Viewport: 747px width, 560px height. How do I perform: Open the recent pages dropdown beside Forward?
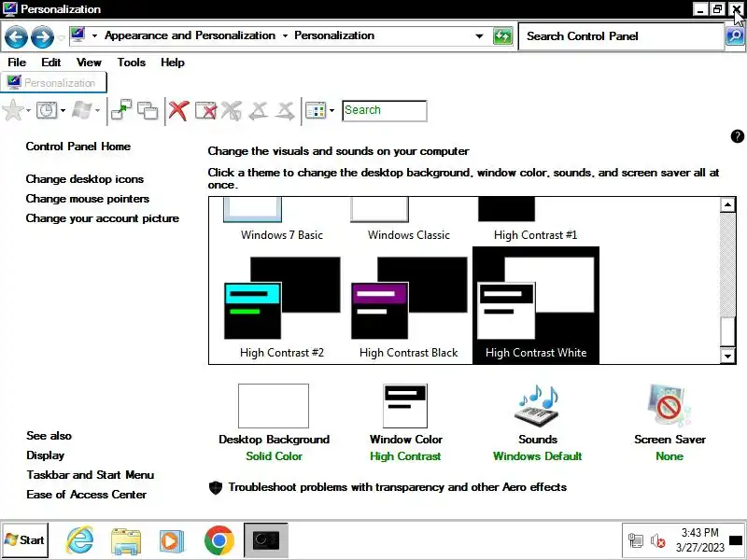[x=61, y=37]
